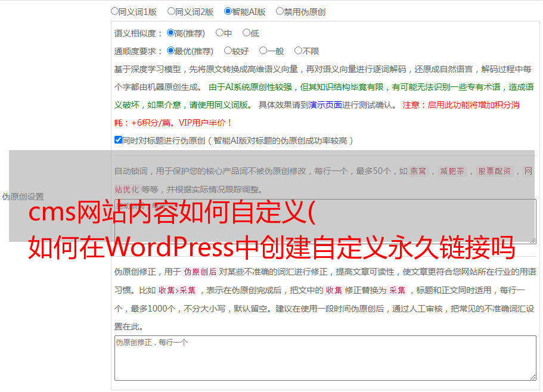543x392 pixels.
Task: Open the 演示页面 link
Action: 325,105
